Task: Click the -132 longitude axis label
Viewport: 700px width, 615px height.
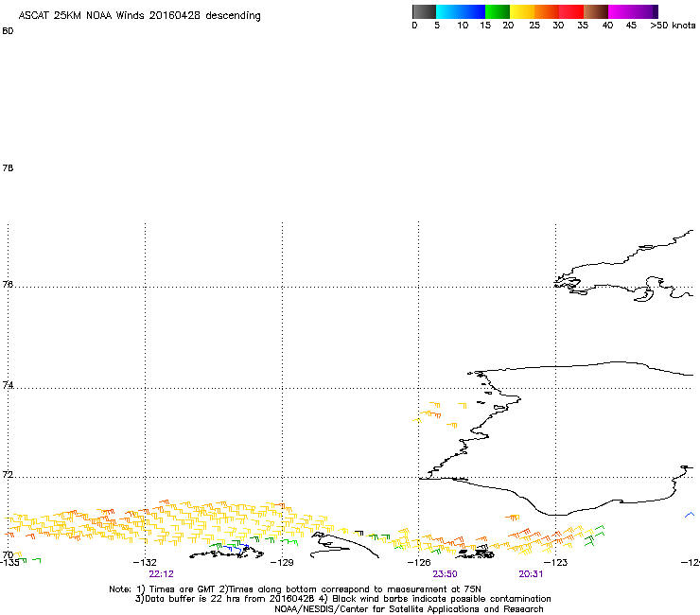Action: coord(145,562)
